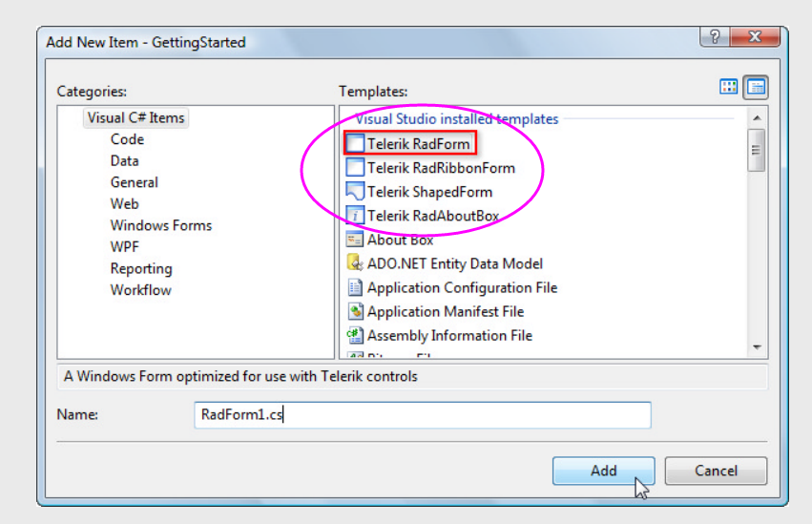
Task: Select the Telerik RadAboutBox template name
Action: (433, 216)
